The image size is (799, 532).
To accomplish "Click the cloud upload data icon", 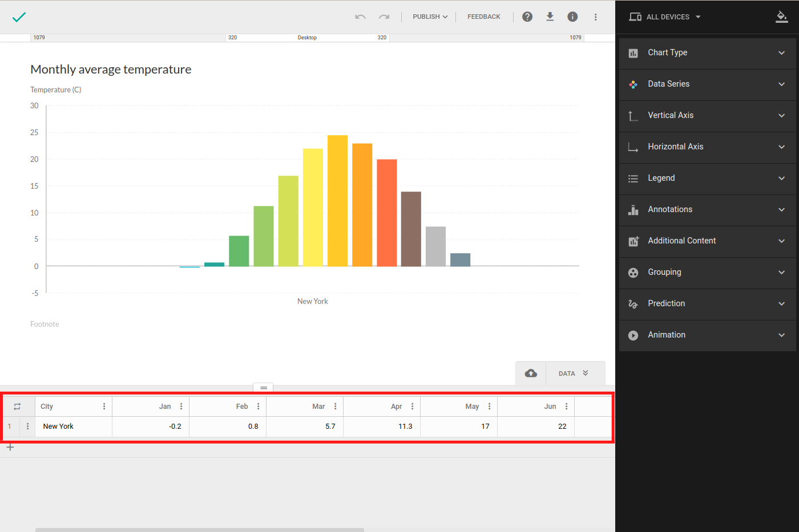I will pos(531,373).
